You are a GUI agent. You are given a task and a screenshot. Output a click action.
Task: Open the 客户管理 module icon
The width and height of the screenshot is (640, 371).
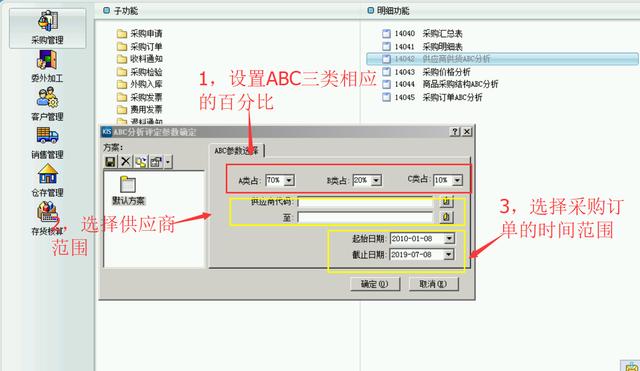tap(47, 98)
